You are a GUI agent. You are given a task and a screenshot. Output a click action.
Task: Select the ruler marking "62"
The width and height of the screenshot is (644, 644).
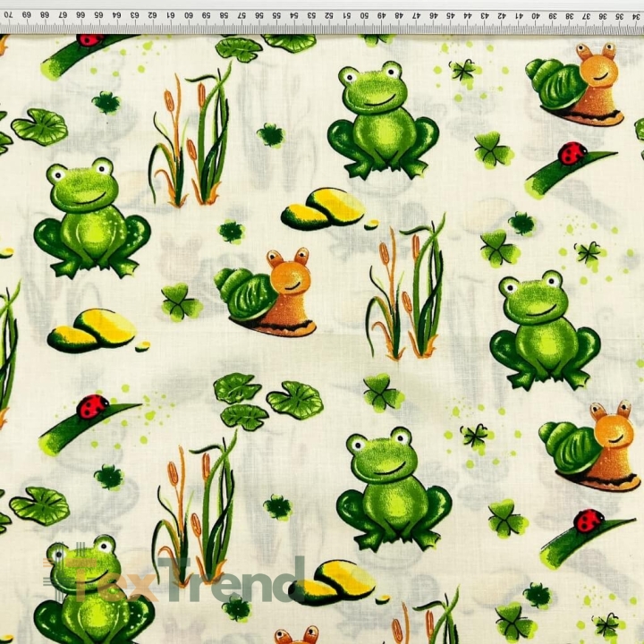(152, 15)
